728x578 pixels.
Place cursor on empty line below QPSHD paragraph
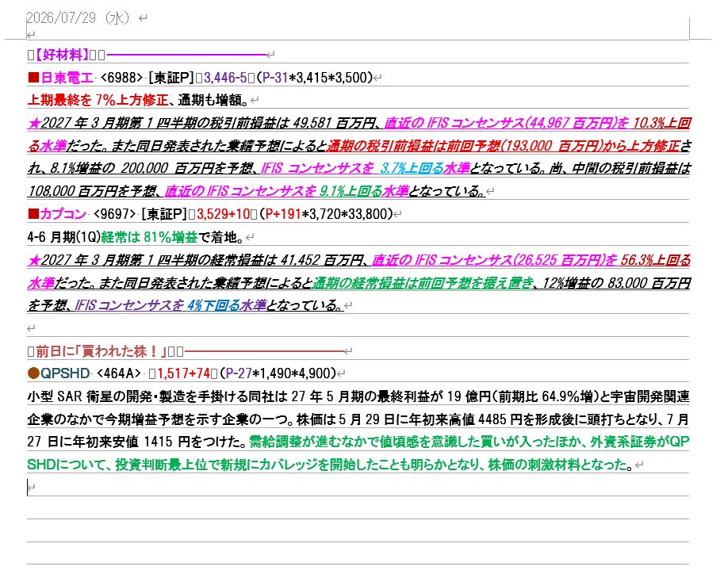(x=358, y=487)
